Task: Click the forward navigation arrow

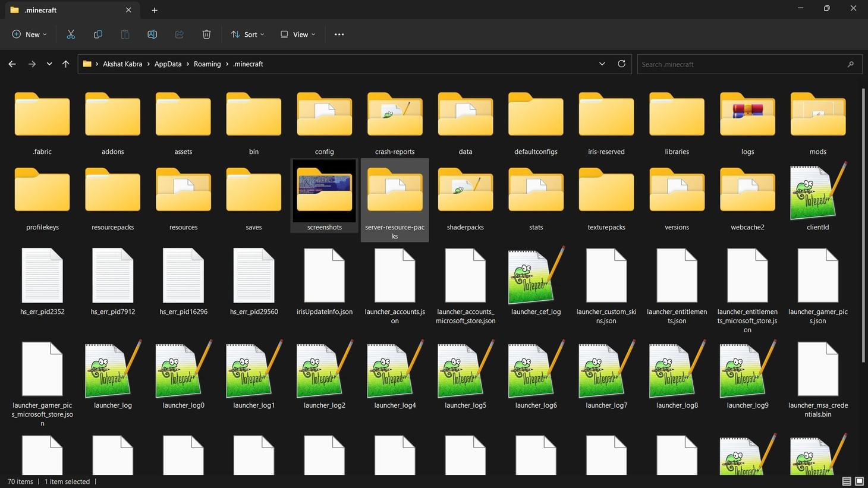Action: coord(32,64)
